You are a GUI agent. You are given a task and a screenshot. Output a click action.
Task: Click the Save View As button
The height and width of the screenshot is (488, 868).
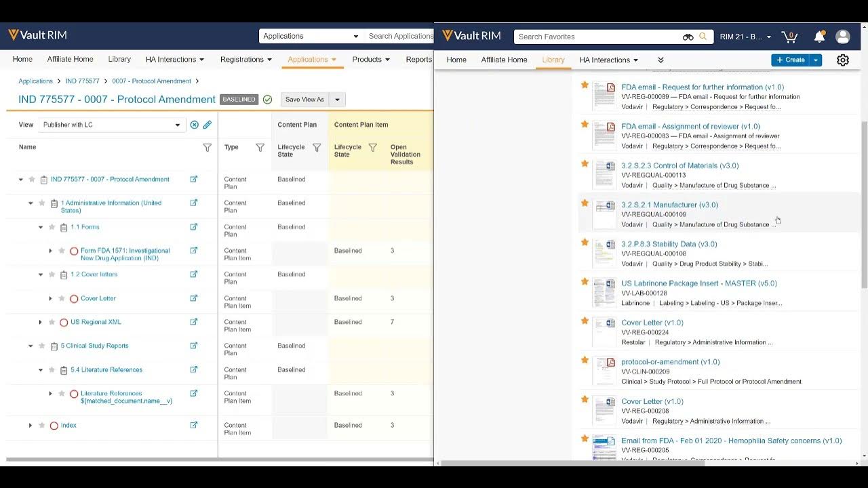[x=305, y=100]
